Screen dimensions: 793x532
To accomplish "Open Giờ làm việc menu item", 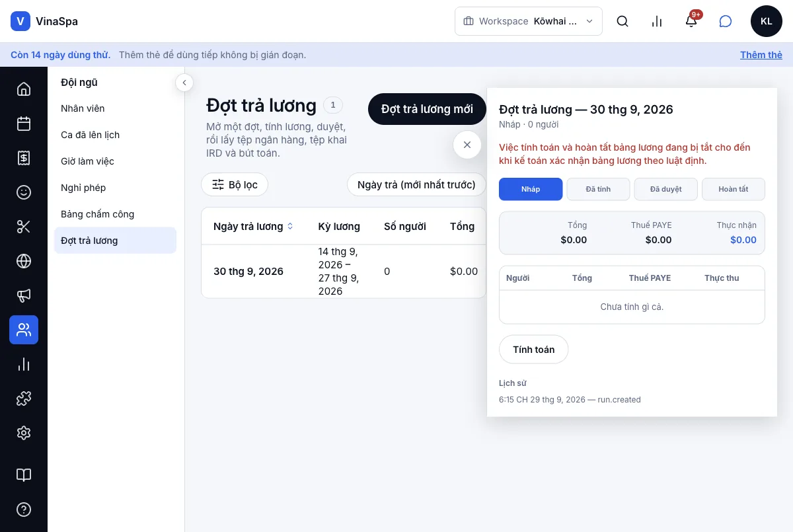I will tap(115, 161).
